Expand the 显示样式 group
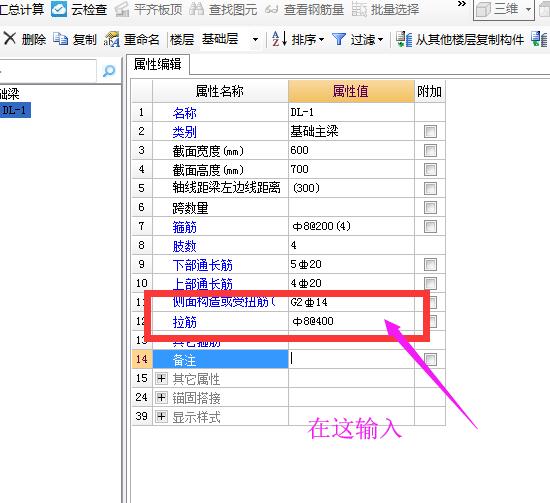The height and width of the screenshot is (503, 550). click(161, 416)
